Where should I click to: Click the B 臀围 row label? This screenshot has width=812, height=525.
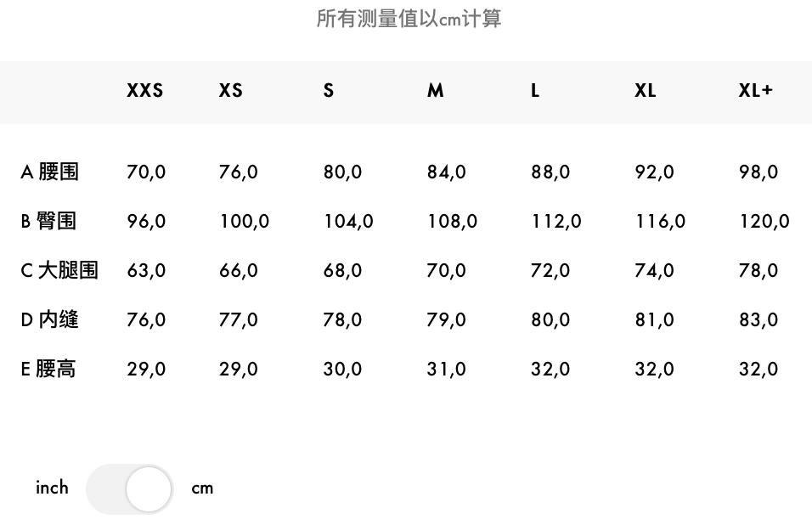coord(48,221)
